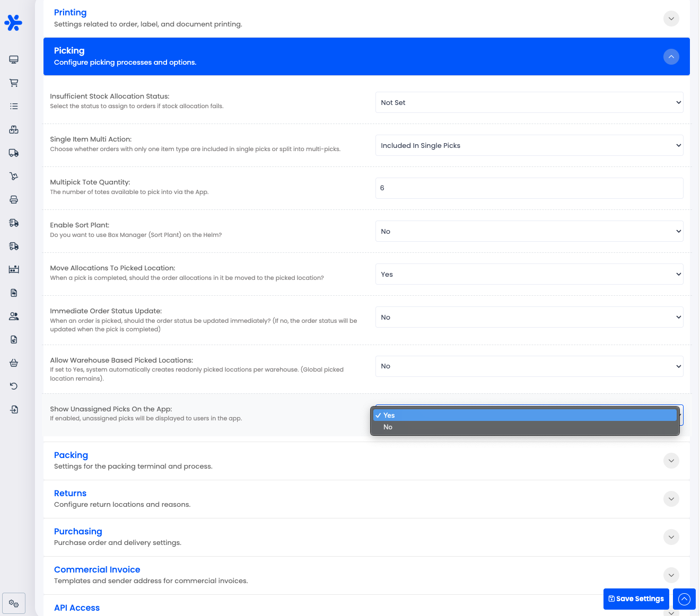Click the list view sidebar icon
Image resolution: width=700 pixels, height=616 pixels.
(14, 106)
